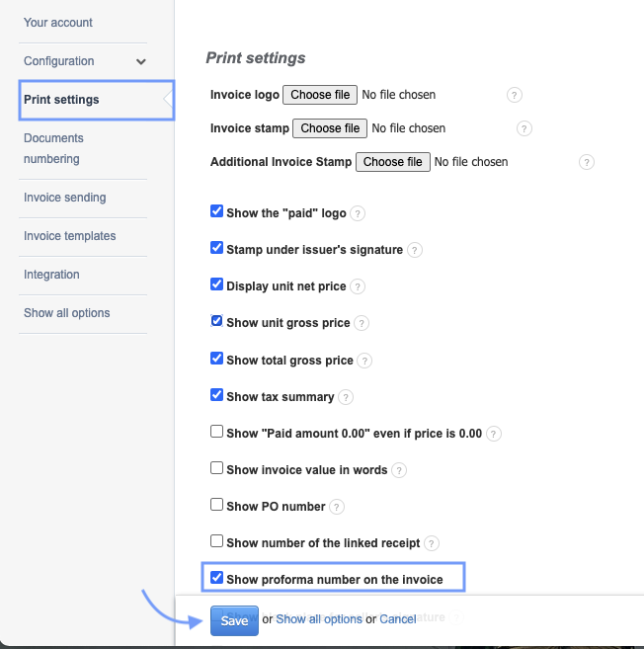Click Cancel link next to Save
Image resolution: width=644 pixels, height=649 pixels.
[398, 619]
